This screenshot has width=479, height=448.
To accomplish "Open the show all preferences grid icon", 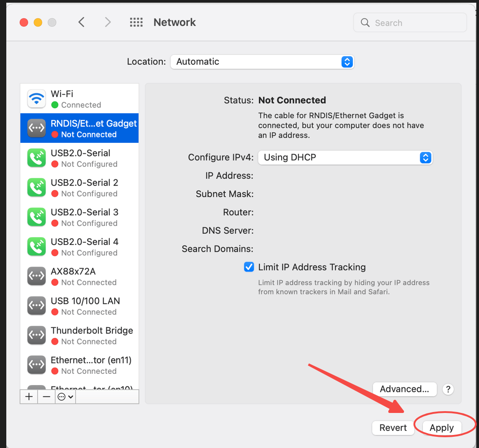I will [x=136, y=22].
